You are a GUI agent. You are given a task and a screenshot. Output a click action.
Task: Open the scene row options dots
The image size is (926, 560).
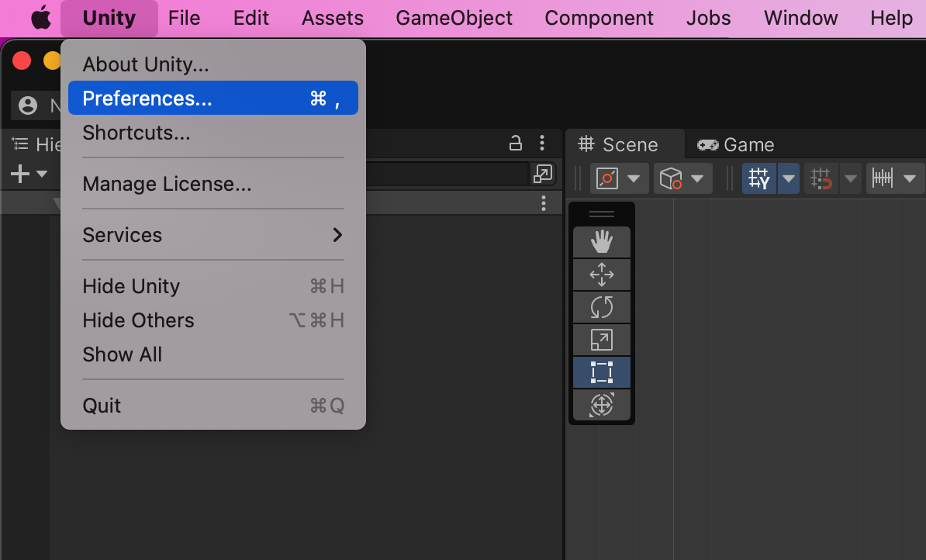click(x=544, y=205)
